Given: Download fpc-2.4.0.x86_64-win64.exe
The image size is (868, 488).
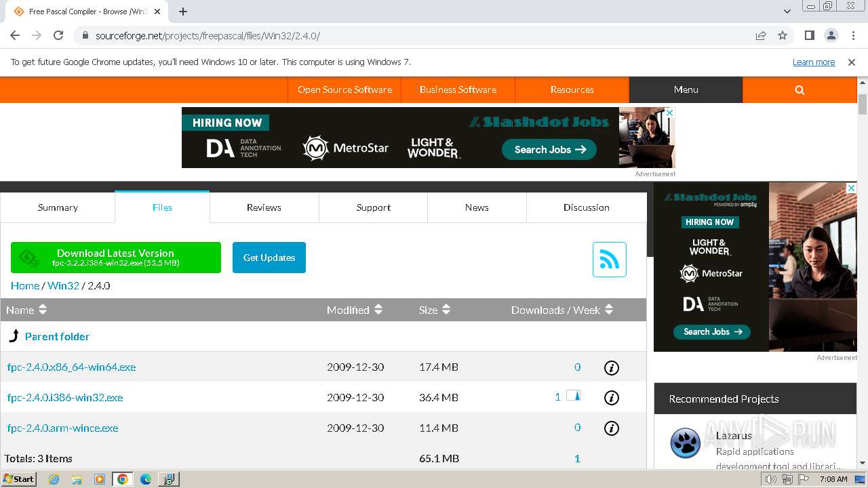Looking at the screenshot, I should [71, 367].
